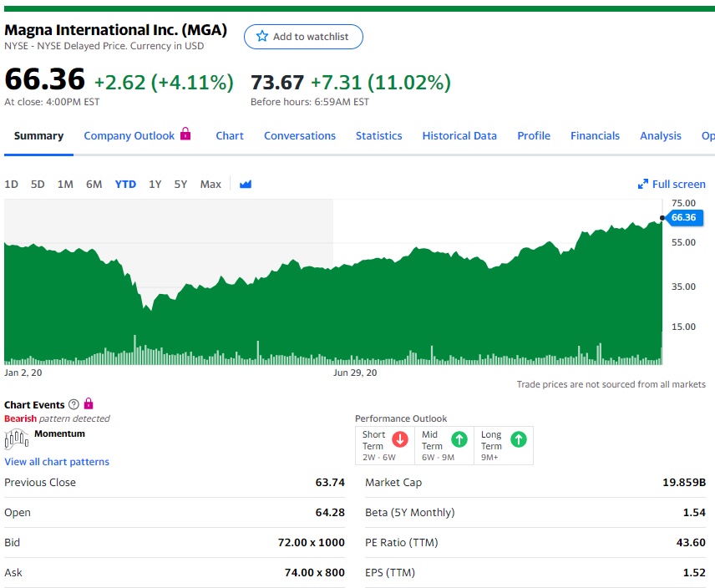This screenshot has width=715, height=588.
Task: Click the March low point on the price chart
Action: (x=150, y=310)
